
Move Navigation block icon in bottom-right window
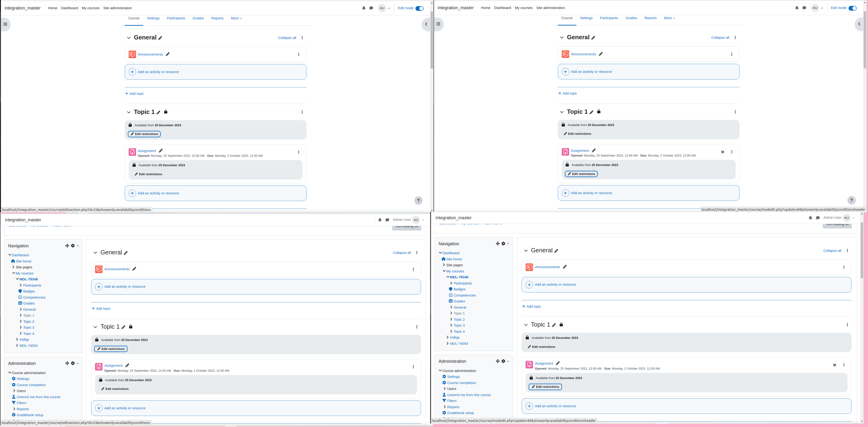point(497,243)
